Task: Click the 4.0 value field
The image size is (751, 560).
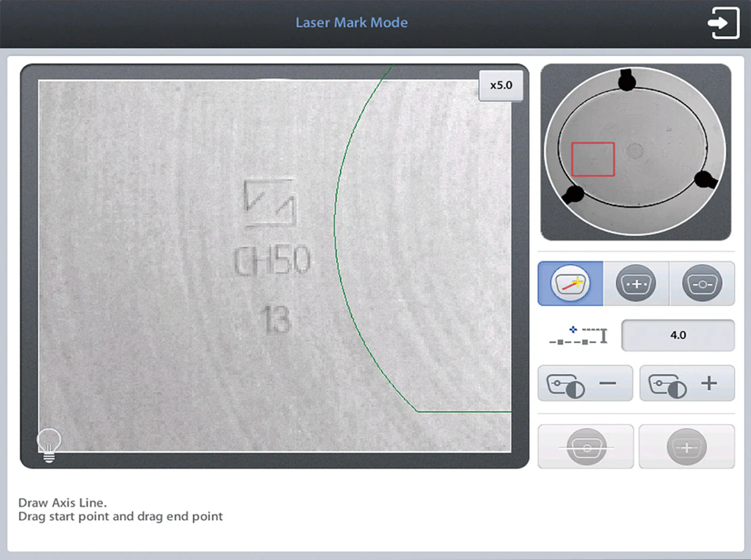Action: coord(678,335)
